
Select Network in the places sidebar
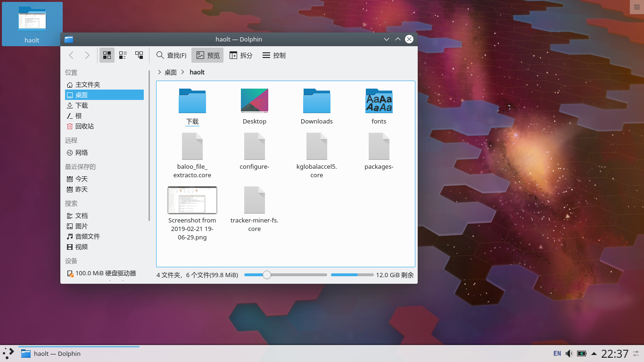pos(81,153)
